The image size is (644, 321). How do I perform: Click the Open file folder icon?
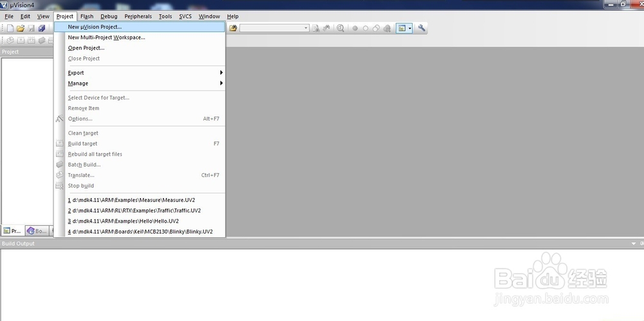point(21,28)
